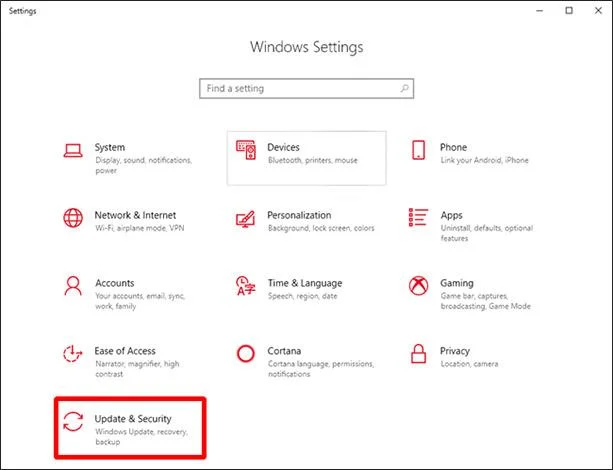Open the Cortana category title
Image resolution: width=613 pixels, height=470 pixels.
284,351
